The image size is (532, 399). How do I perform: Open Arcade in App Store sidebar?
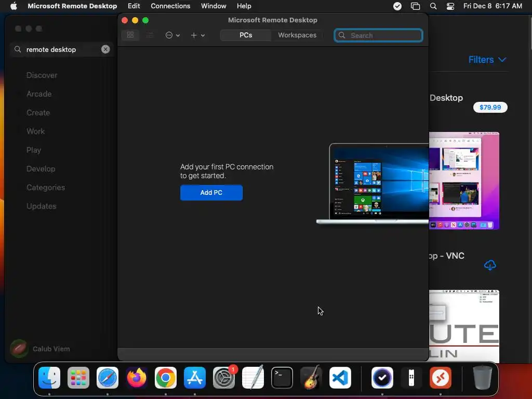(x=39, y=94)
